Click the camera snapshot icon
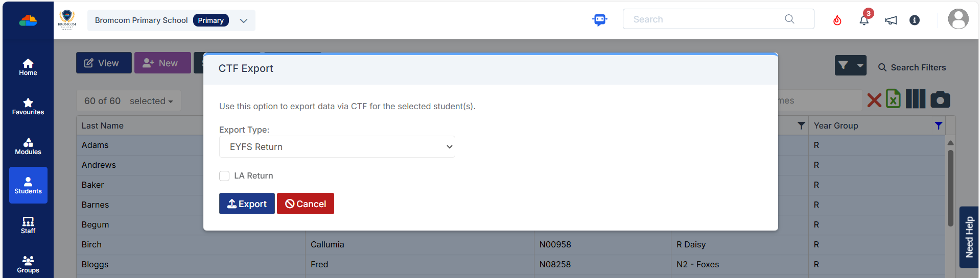 pyautogui.click(x=940, y=99)
